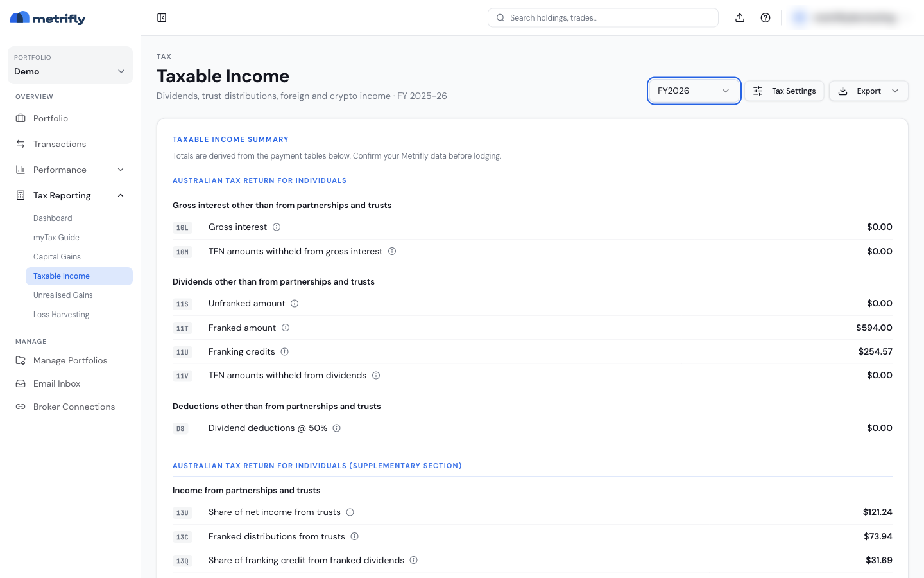Screen dimensions: 924x578
Task: Click the Tax Settings sliders icon
Action: pos(758,91)
